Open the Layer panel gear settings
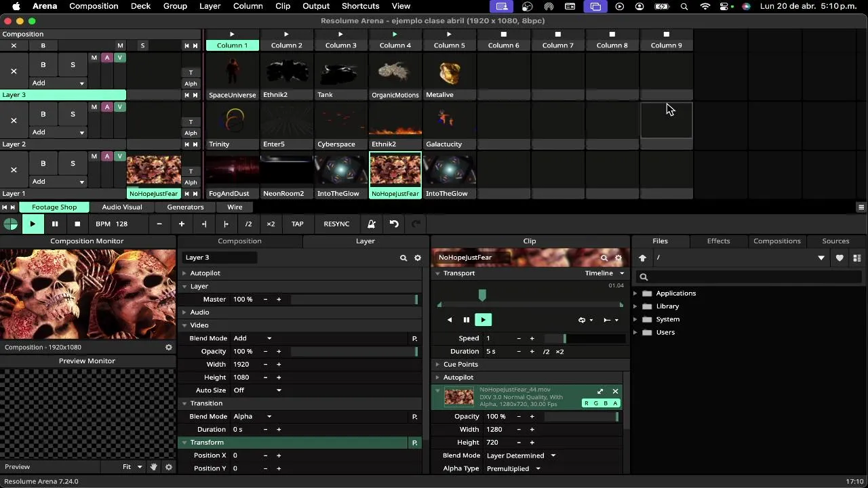The height and width of the screenshot is (488, 868). pyautogui.click(x=418, y=258)
